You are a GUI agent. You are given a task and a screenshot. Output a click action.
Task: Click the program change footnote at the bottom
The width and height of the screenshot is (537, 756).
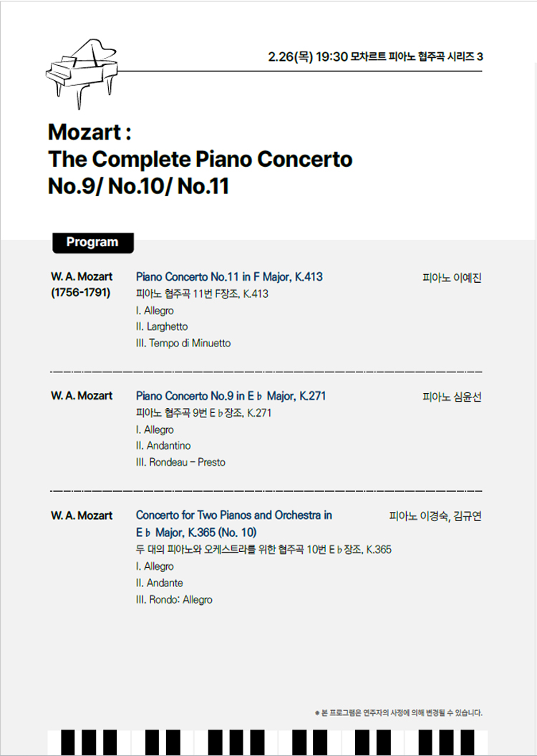point(399,713)
